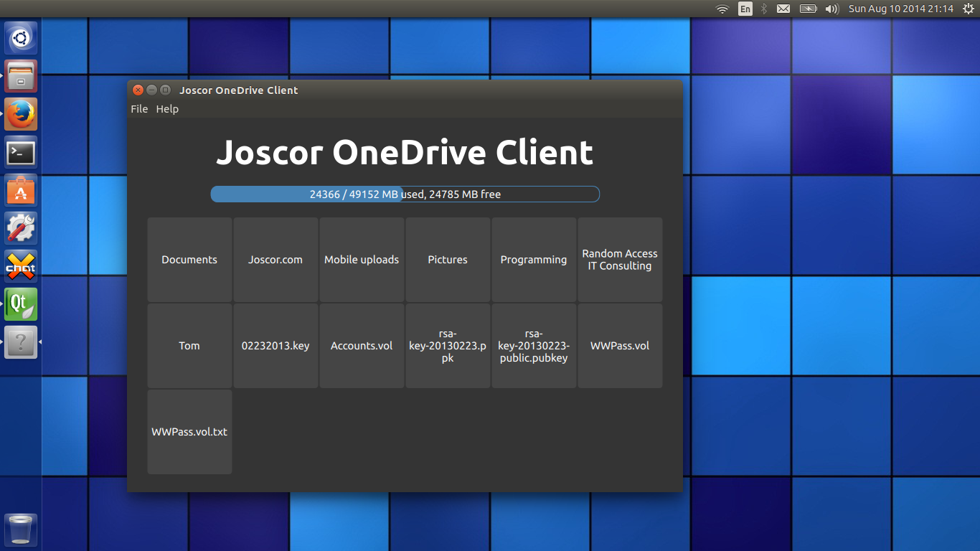Screen dimensions: 980x551
Task: Select the rsa-key-20130223.ppk file
Action: pos(447,345)
